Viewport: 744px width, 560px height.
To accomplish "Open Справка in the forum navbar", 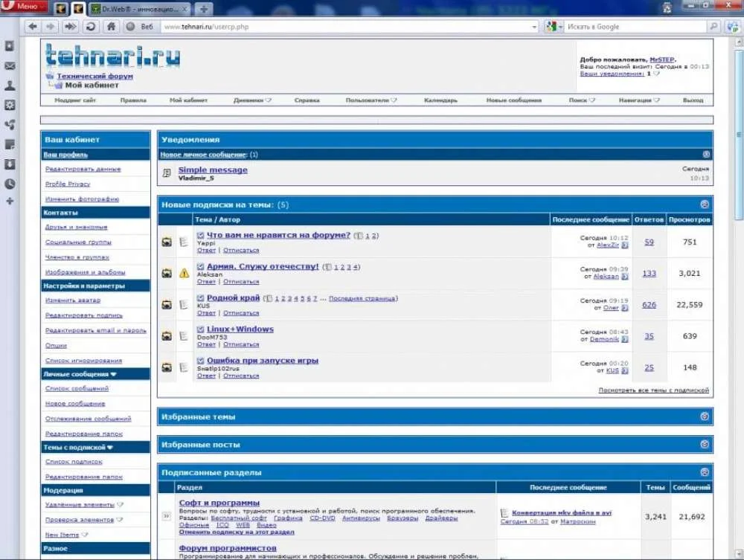I will tap(307, 100).
